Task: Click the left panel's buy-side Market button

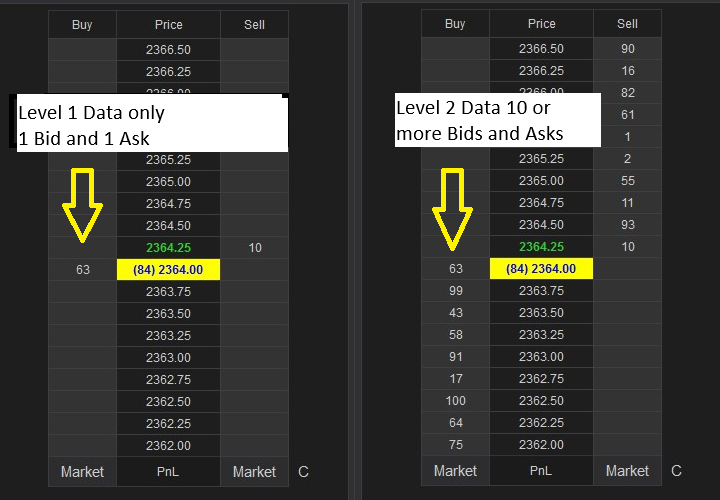Action: (82, 471)
